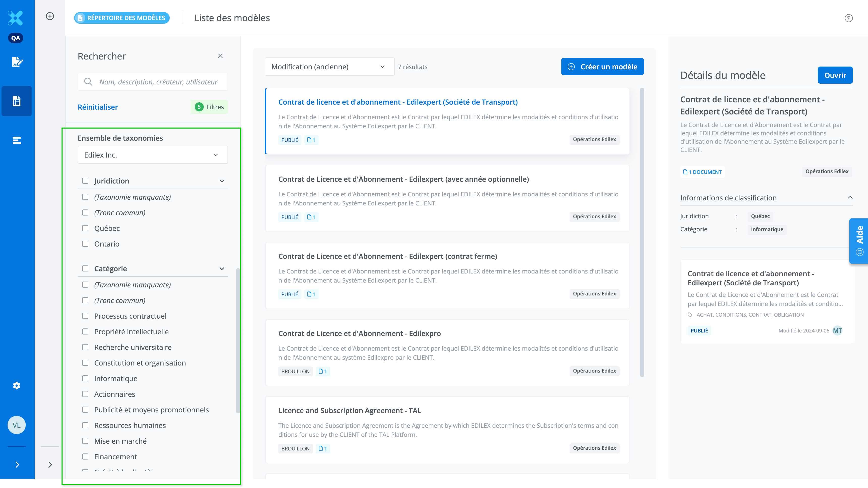Open the Modification (ancienne) sort dropdown
Screen dimensions: 868x488
tap(329, 67)
